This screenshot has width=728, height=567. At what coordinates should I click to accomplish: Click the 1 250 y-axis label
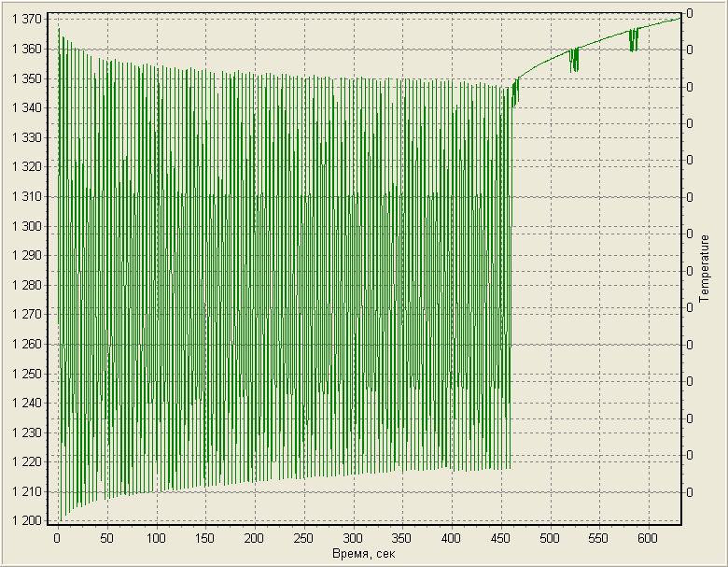[x=26, y=374]
